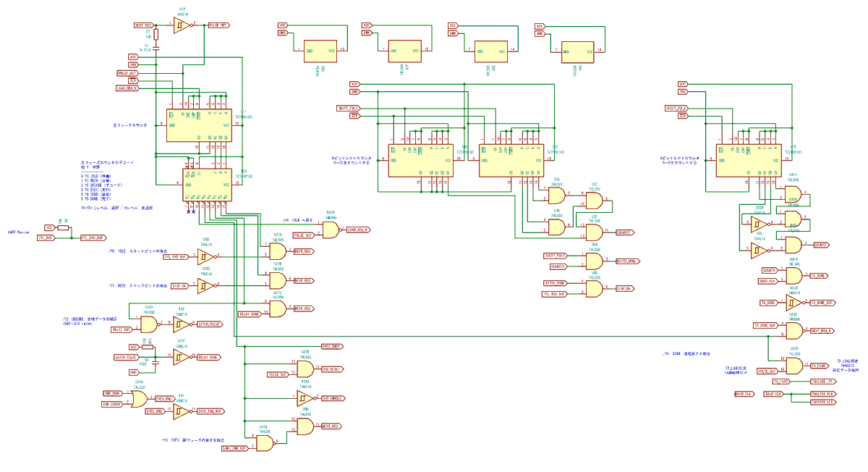
Task: Click the Schmitt inverter outputting SUB_ENABLE
Action: (x=305, y=397)
